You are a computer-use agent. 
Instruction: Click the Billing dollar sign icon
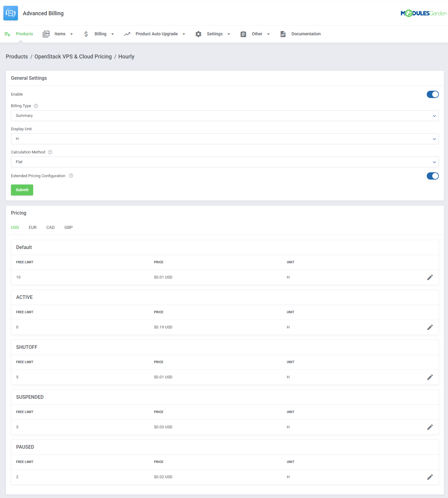(86, 34)
